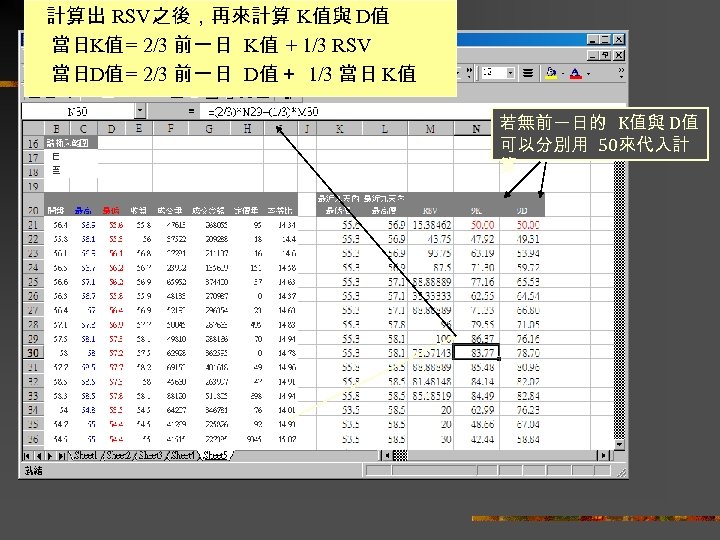Click the Fill Color paint bucket icon
Screen dimensions: 720x540
[551, 73]
